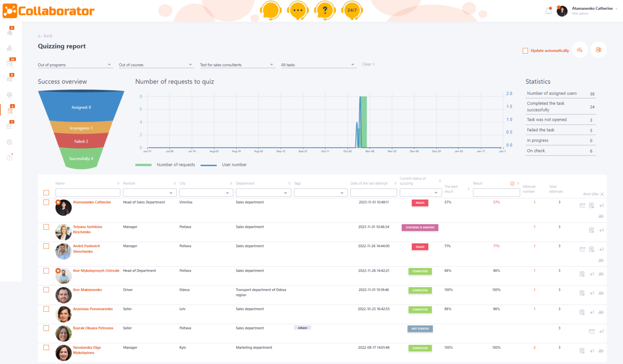Select the active clipboard reports sidebar icon
This screenshot has height=364, width=623.
point(10,110)
